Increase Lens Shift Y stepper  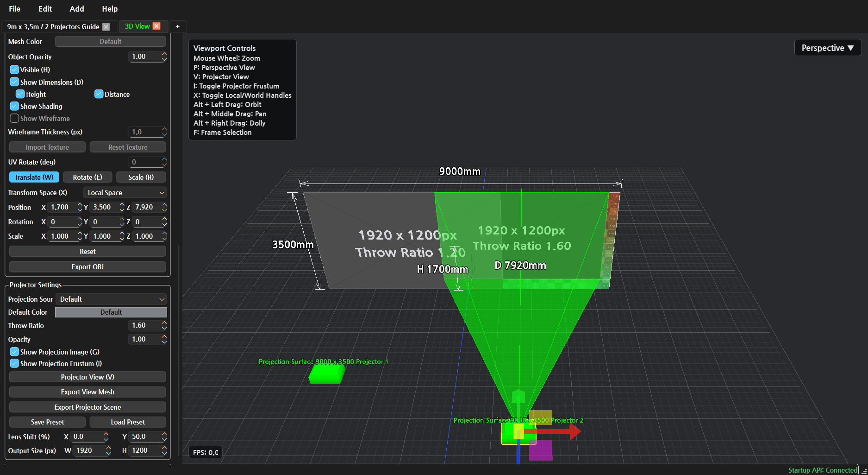point(164,434)
